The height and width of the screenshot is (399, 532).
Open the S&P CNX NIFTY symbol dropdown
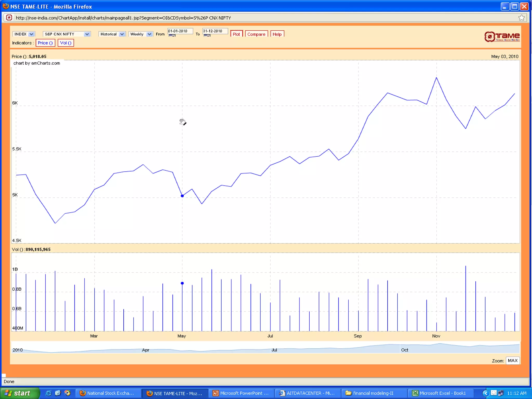point(87,34)
